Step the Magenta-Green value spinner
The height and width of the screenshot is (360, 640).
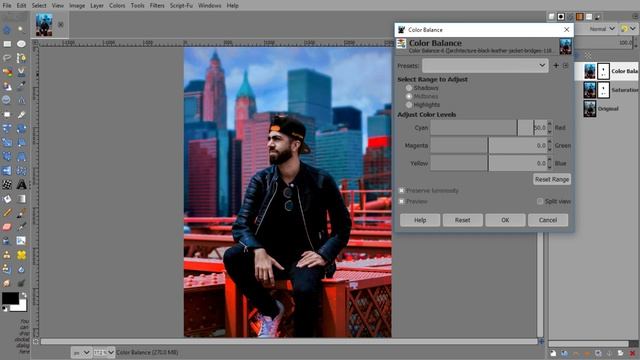[549, 145]
